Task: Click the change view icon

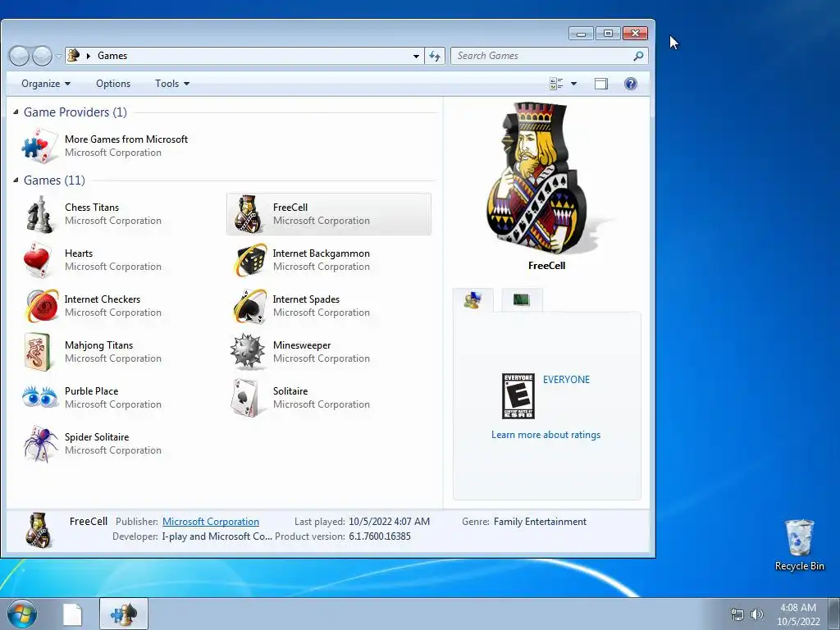Action: coord(556,84)
